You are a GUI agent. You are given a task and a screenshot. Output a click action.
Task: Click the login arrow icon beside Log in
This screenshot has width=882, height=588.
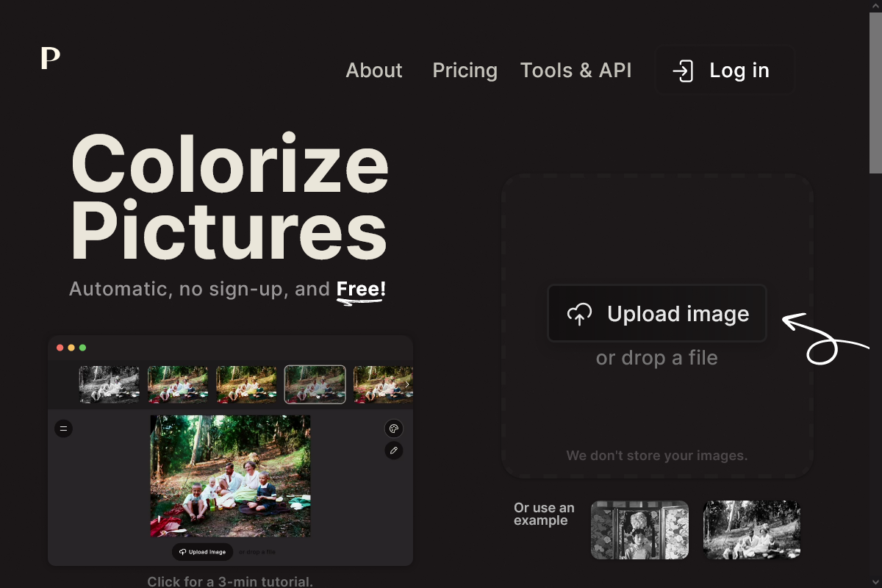click(x=683, y=71)
